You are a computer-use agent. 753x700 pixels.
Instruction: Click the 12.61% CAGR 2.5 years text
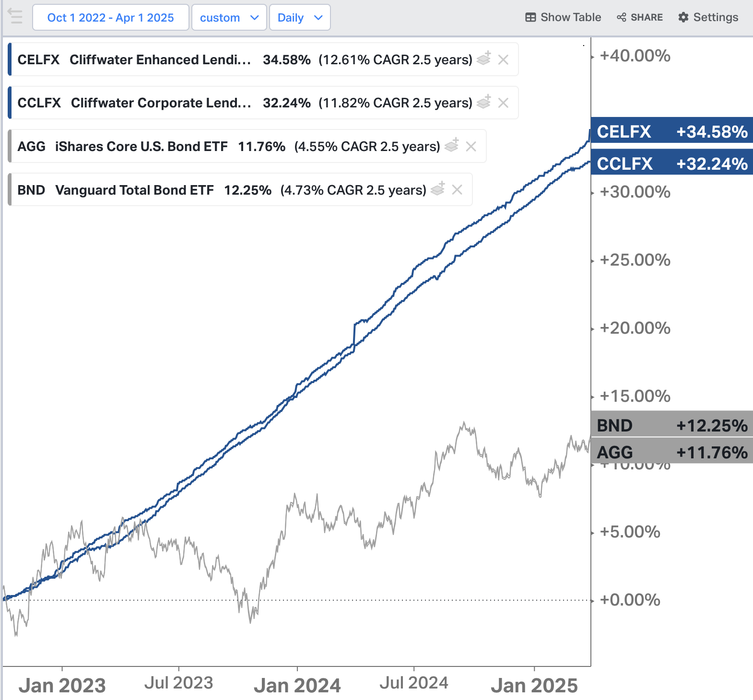[x=396, y=59]
